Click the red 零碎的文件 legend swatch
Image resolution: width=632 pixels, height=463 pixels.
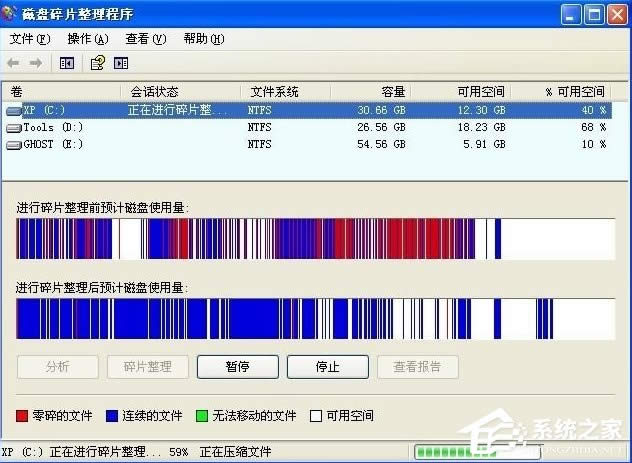[23, 415]
